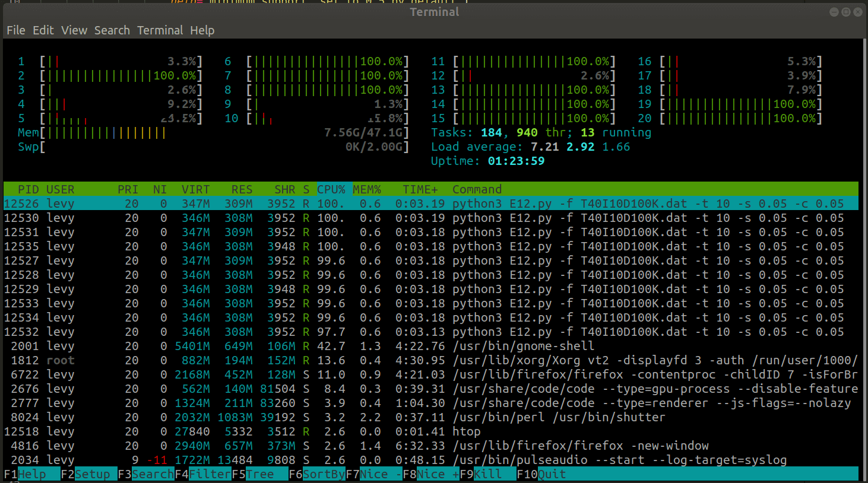Sort by the VIRT column header
The height and width of the screenshot is (483, 868).
pyautogui.click(x=195, y=189)
